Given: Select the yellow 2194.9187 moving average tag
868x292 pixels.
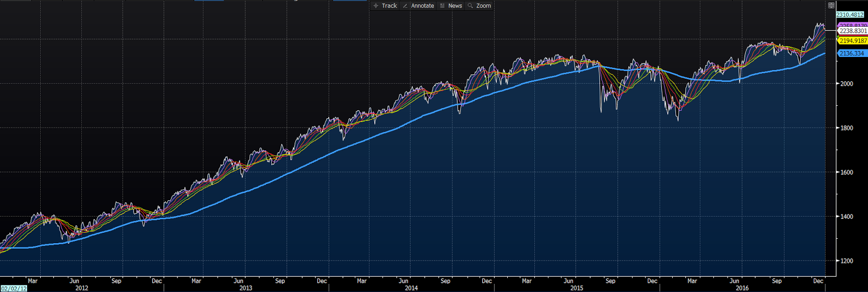Looking at the screenshot, I should click(x=853, y=41).
